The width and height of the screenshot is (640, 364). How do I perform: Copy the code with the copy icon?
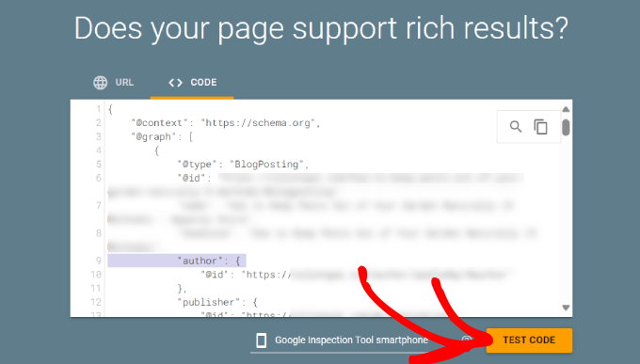pyautogui.click(x=540, y=127)
